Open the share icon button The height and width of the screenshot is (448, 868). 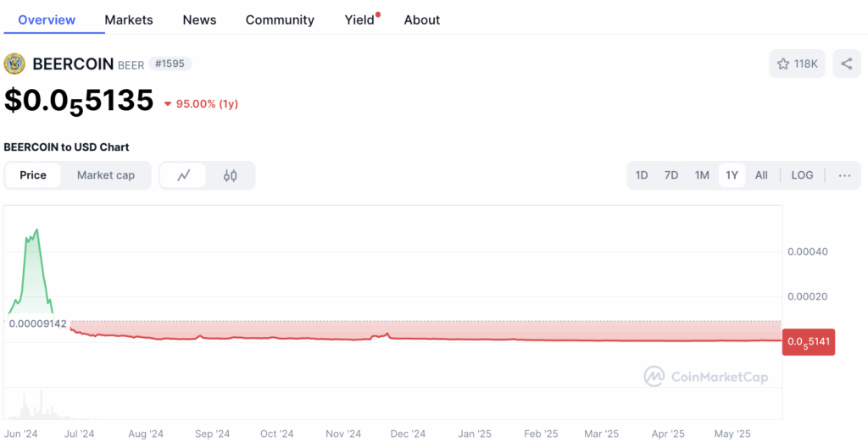click(x=847, y=64)
